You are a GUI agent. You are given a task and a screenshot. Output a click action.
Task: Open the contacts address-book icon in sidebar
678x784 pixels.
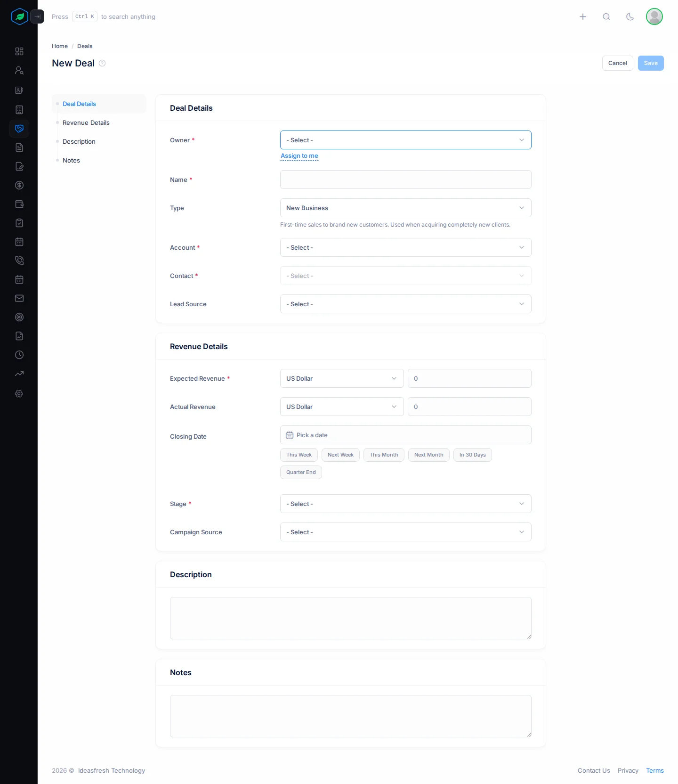click(x=19, y=90)
